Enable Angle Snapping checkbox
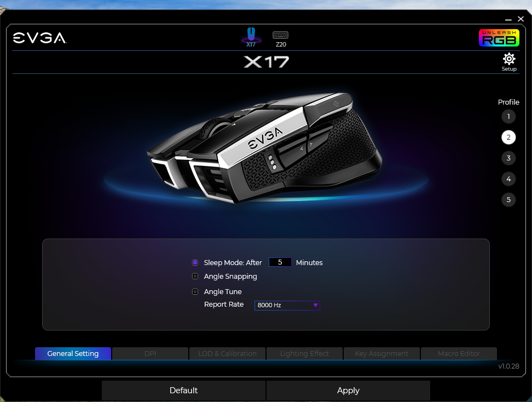The image size is (532, 402). coord(195,277)
